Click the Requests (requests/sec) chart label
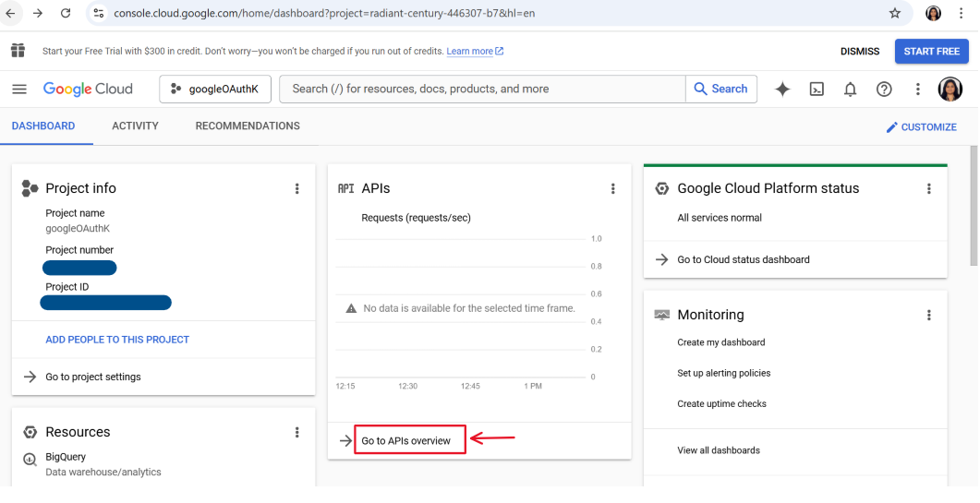Screen dimensions: 980x503 (417, 218)
